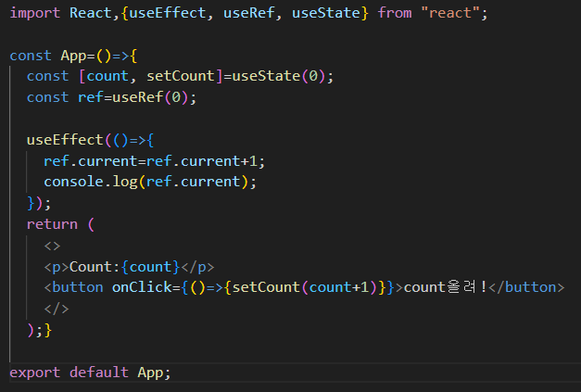The width and height of the screenshot is (581, 392).
Task: Click 'useRef' inside the import braces
Action: [248, 13]
